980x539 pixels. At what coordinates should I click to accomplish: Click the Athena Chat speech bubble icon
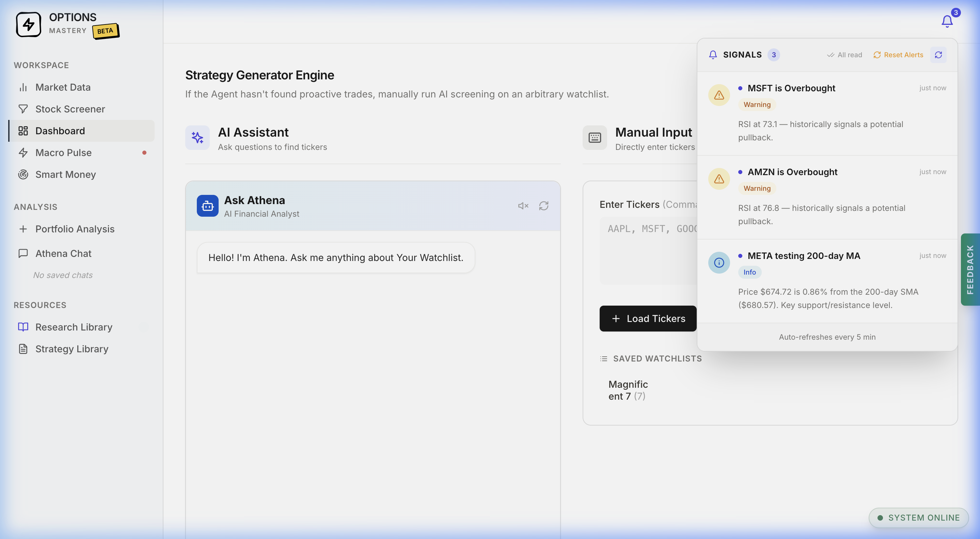[23, 253]
